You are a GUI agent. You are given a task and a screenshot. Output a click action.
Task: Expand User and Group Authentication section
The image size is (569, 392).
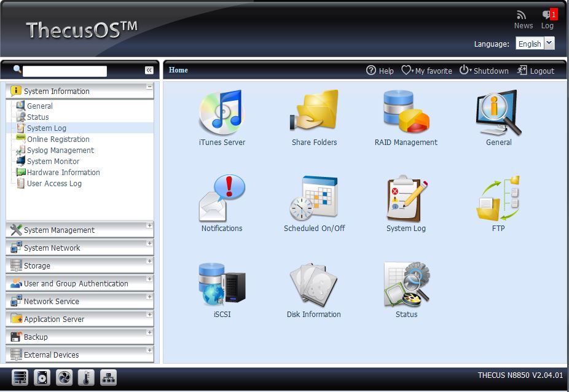coord(149,279)
